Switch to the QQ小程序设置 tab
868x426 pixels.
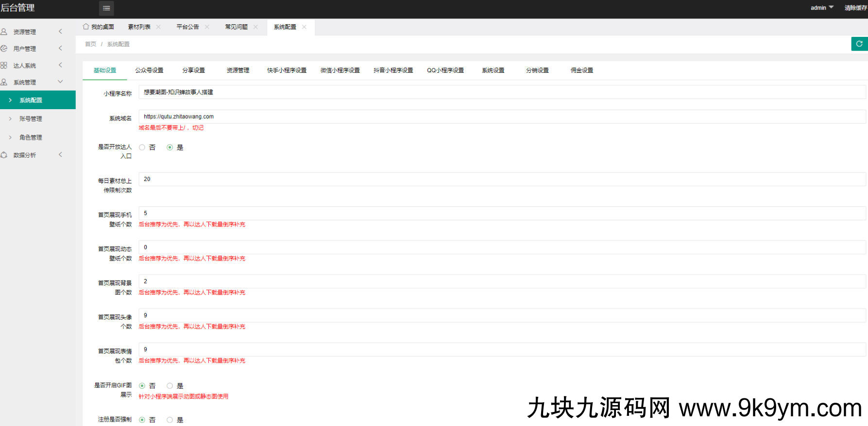(445, 70)
